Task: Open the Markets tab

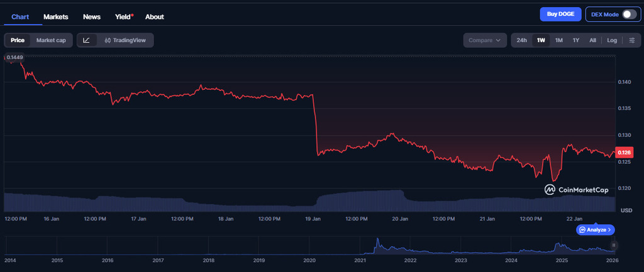Action: 56,17
